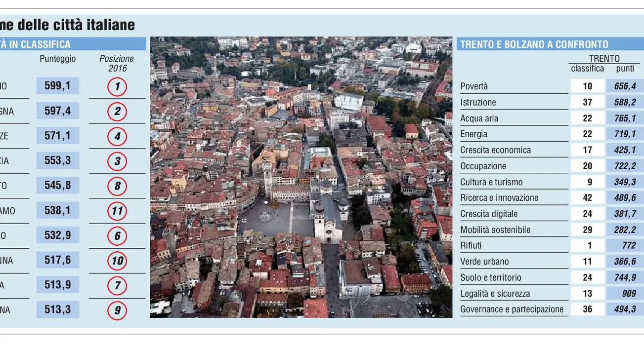Click the 'TRENTO' column group heading
Viewport: 644px width, 344px height.
604,59
